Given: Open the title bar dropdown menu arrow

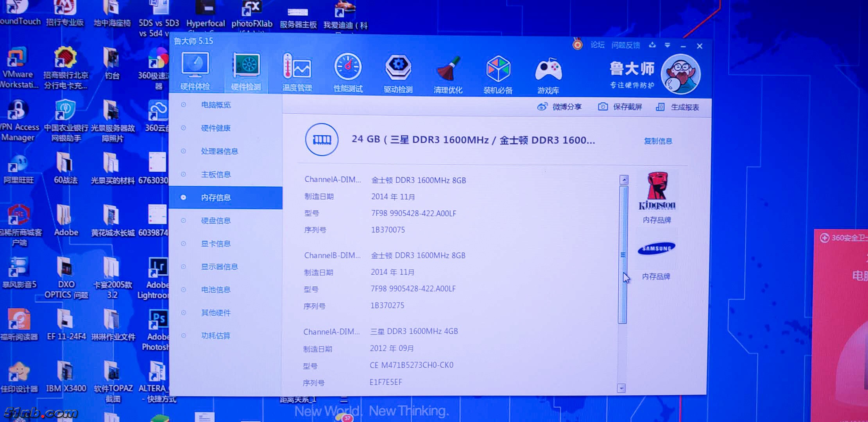Looking at the screenshot, I should tap(668, 45).
